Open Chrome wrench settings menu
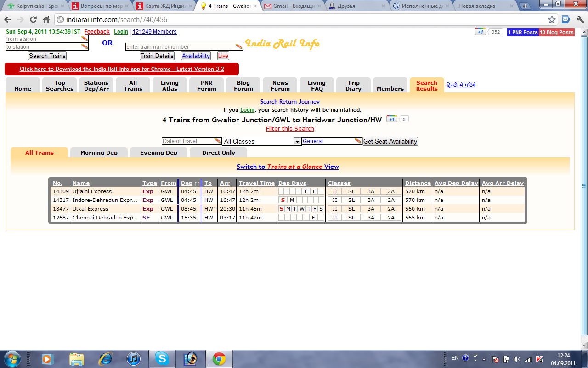The width and height of the screenshot is (588, 368). coord(579,20)
